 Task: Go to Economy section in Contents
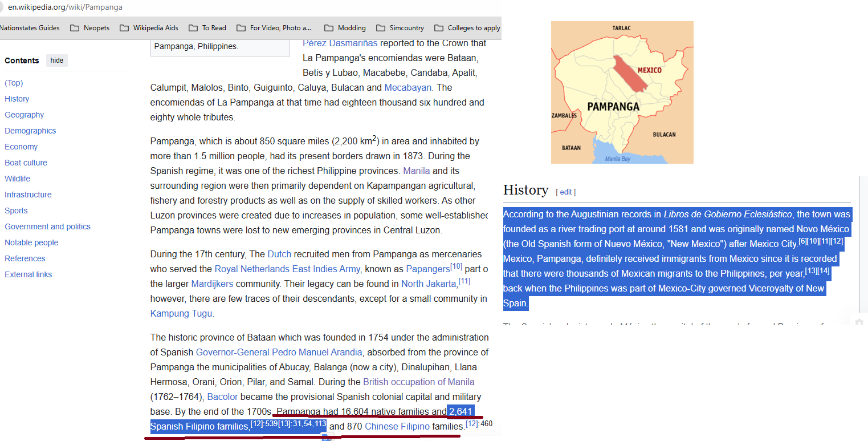21,147
